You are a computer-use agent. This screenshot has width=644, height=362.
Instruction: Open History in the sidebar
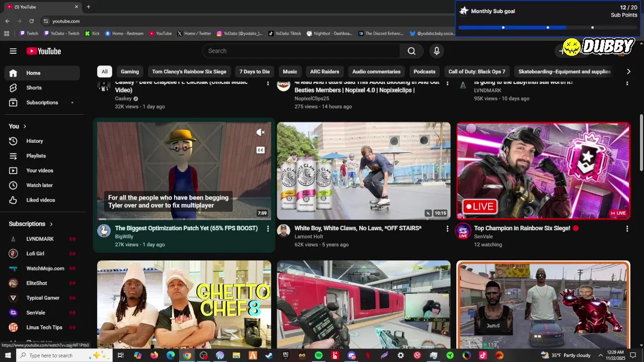pyautogui.click(x=42, y=141)
